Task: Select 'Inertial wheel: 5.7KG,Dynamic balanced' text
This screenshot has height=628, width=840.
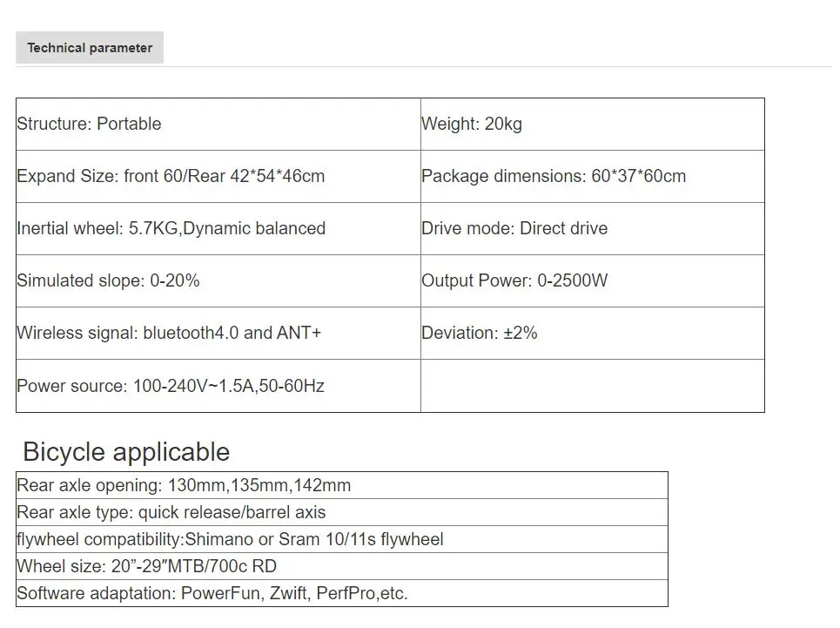Action: click(171, 228)
